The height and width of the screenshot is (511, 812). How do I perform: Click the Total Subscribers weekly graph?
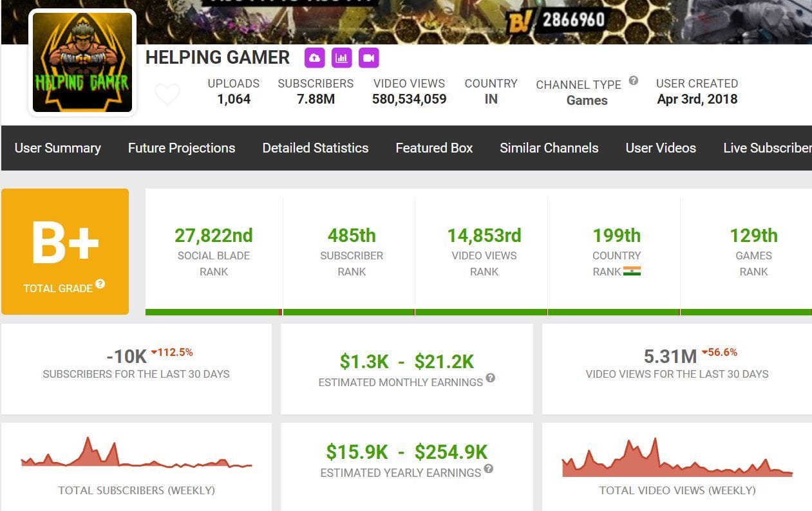pyautogui.click(x=137, y=458)
